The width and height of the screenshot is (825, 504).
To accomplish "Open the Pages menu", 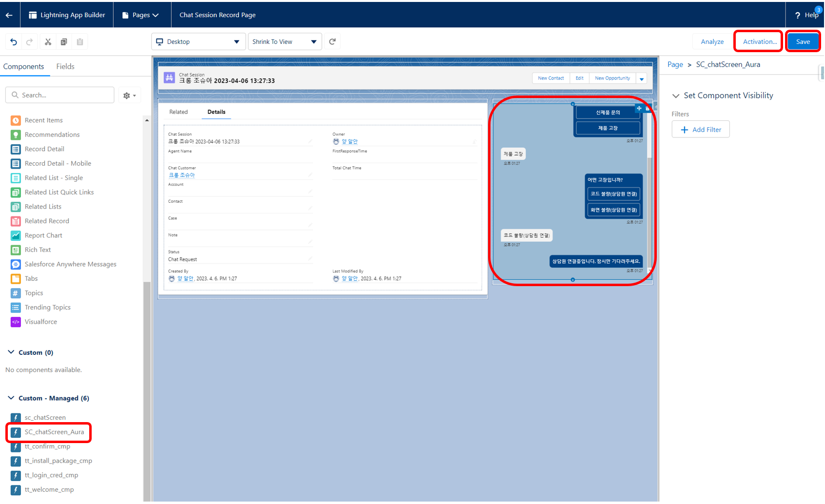I will [x=140, y=15].
